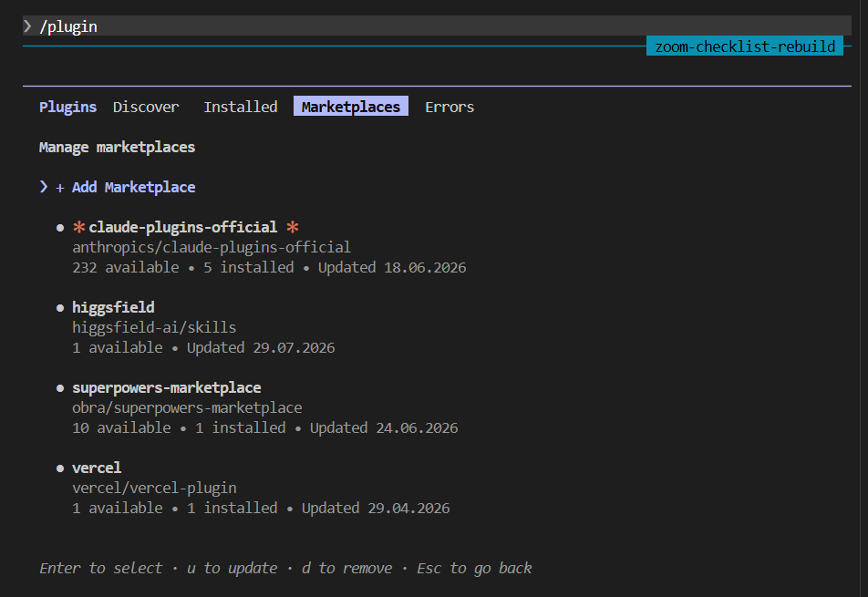Click the 'd to remove' hint
The image size is (868, 597).
[x=346, y=568]
